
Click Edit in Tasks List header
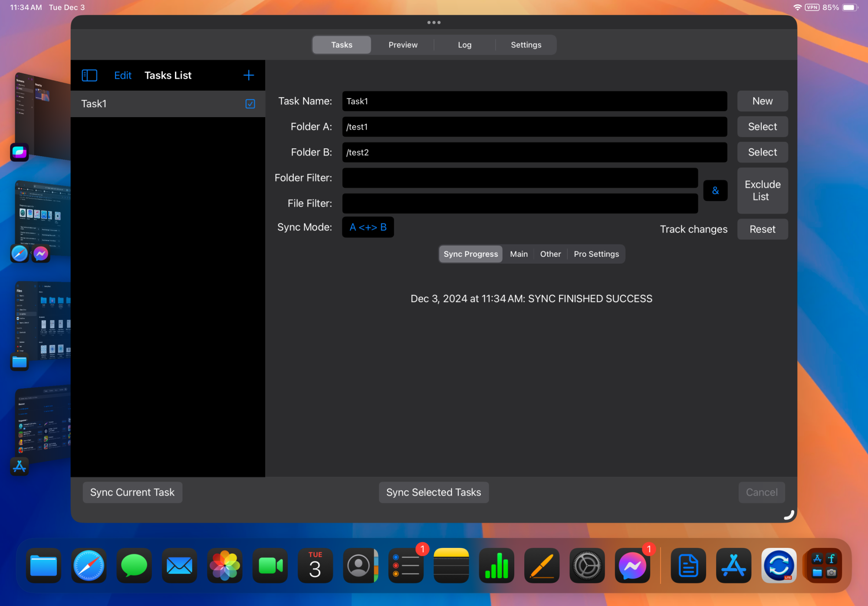click(123, 75)
